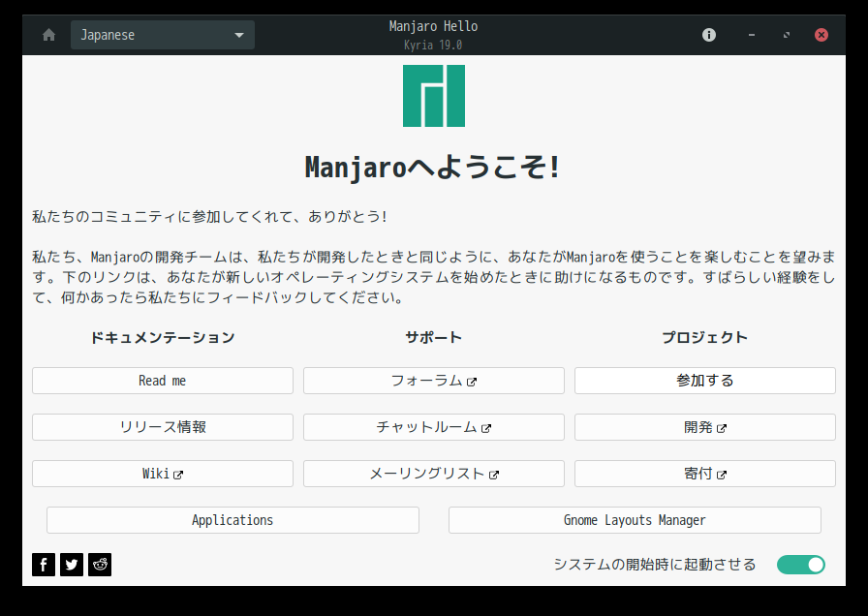Click the Kyria 19.0 version subtitle

pyautogui.click(x=433, y=45)
